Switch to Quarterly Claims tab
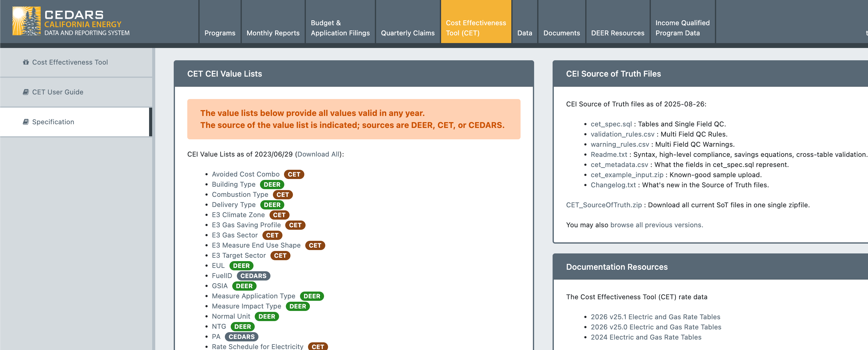 tap(408, 33)
